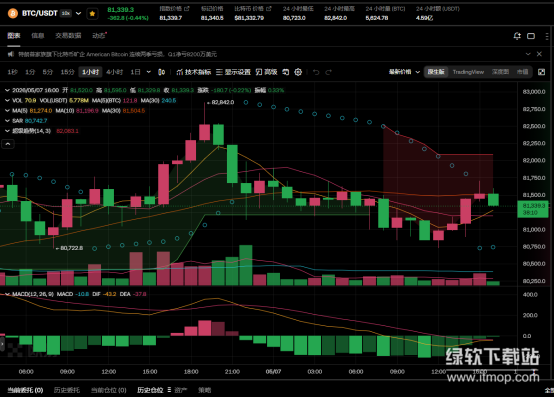Close the news announcement banner
Image resolution: width=554 pixels, height=397 pixels.
(x=539, y=54)
